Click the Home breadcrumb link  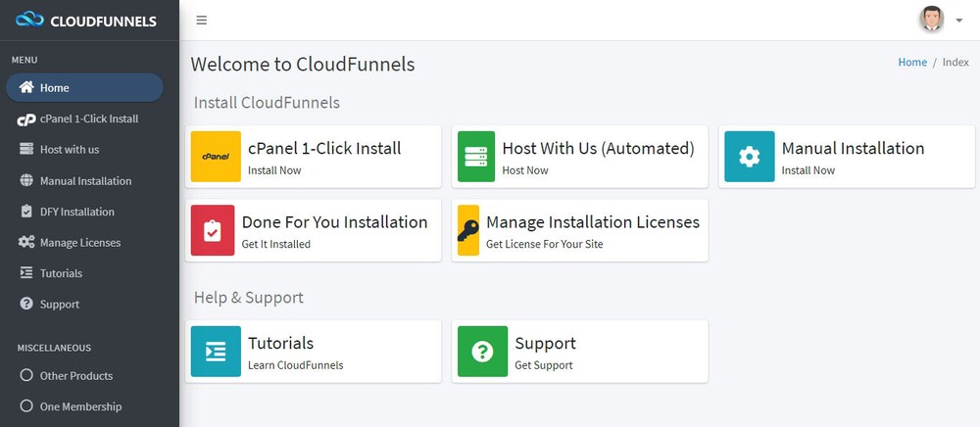coord(912,62)
